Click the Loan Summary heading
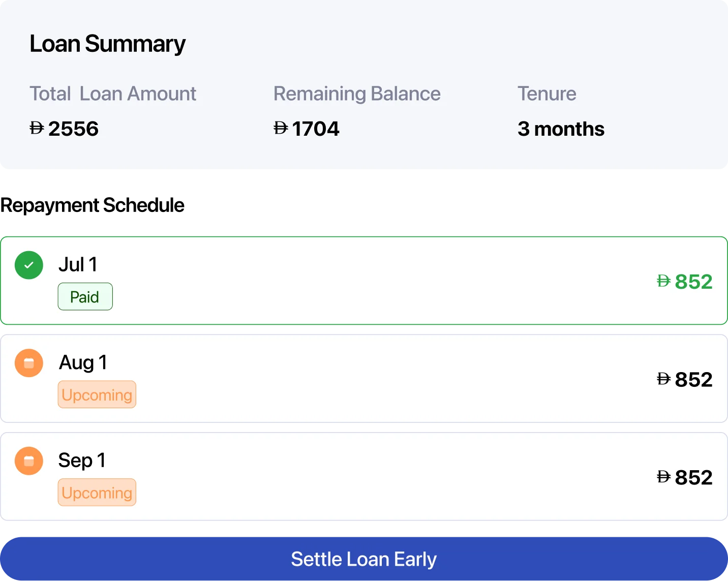The height and width of the screenshot is (581, 728). click(x=108, y=44)
